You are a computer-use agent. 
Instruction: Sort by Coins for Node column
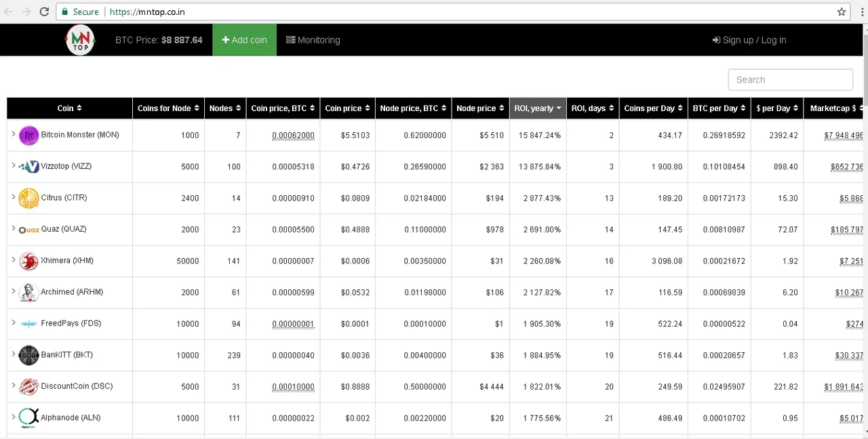click(168, 108)
